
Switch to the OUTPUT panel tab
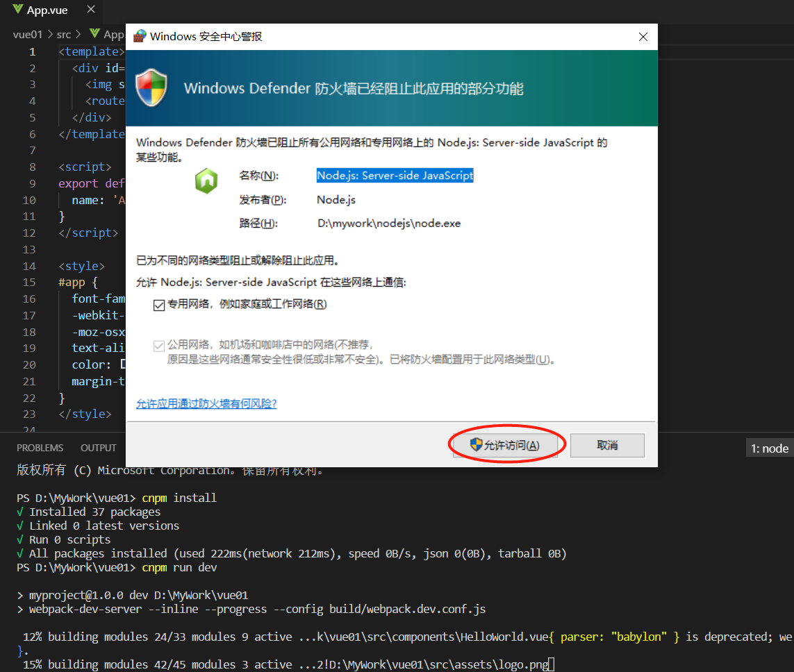(99, 448)
